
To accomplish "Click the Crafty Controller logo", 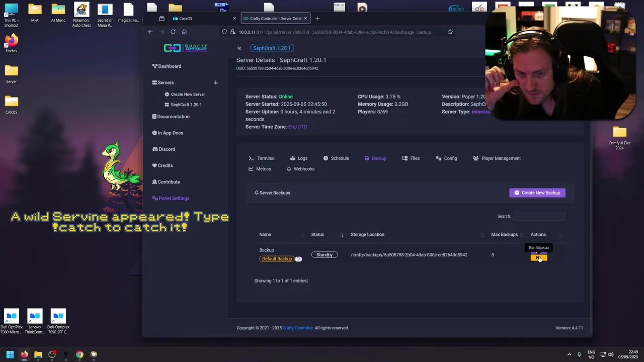I will 186,48.
